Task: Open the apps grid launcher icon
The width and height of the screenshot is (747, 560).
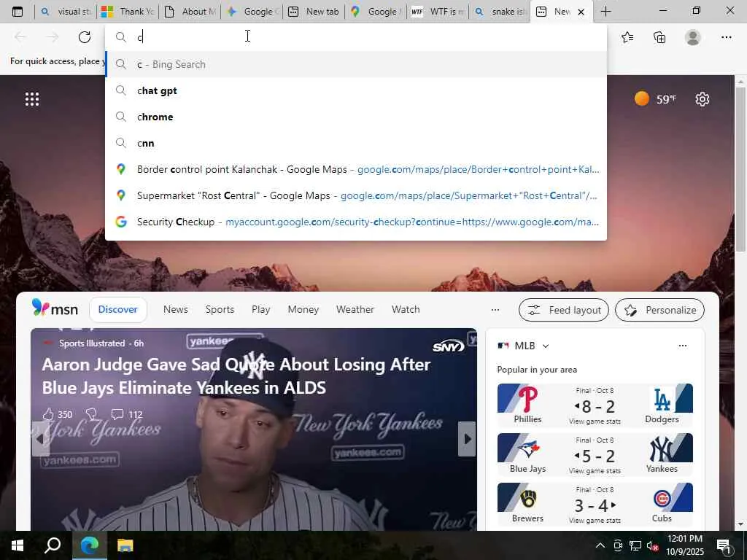Action: pos(32,99)
